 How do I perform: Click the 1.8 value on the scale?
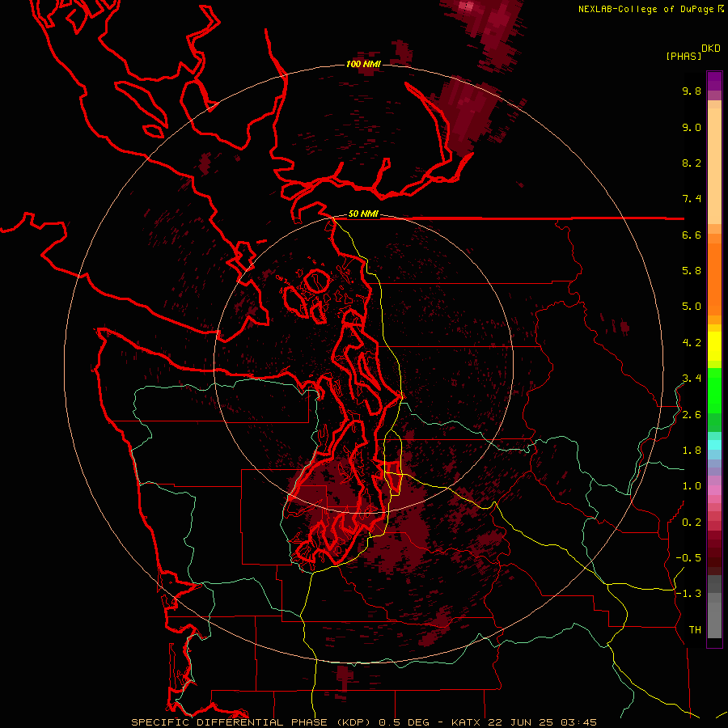point(692,451)
